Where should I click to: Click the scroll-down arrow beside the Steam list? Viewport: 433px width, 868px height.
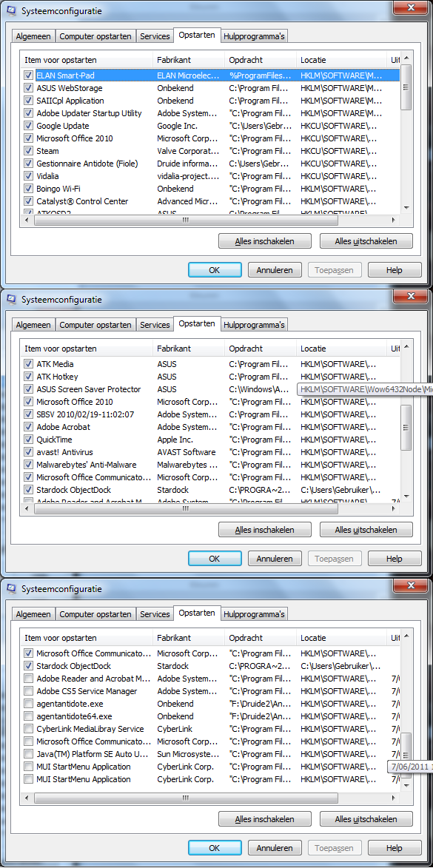click(406, 208)
